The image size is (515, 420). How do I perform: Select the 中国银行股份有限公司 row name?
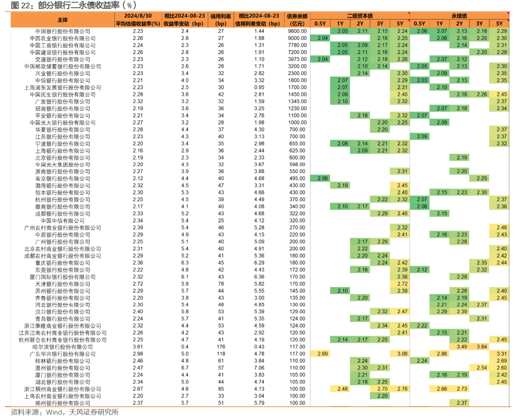[x=62, y=31]
